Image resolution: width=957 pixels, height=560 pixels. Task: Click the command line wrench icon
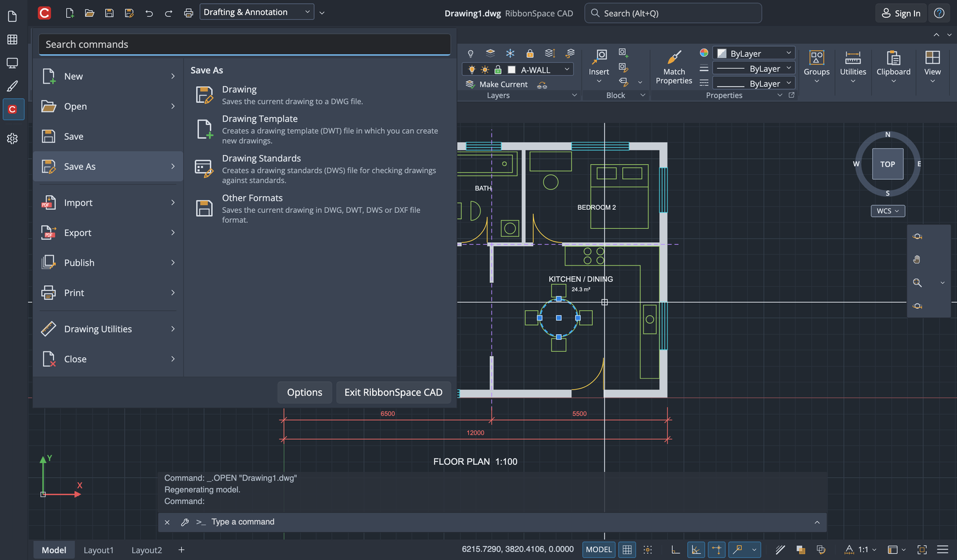tap(185, 522)
